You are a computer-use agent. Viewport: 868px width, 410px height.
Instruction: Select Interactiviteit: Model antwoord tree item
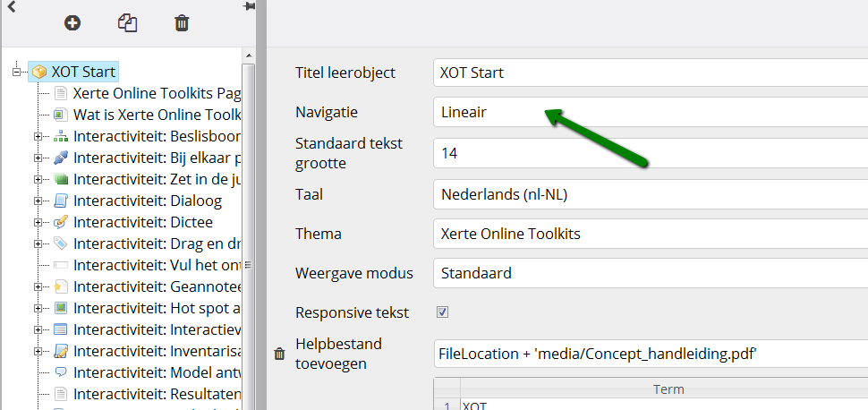tap(157, 372)
